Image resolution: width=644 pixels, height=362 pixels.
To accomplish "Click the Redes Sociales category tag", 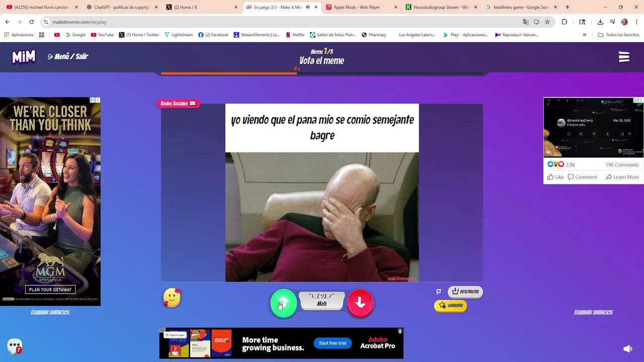I will click(x=178, y=104).
